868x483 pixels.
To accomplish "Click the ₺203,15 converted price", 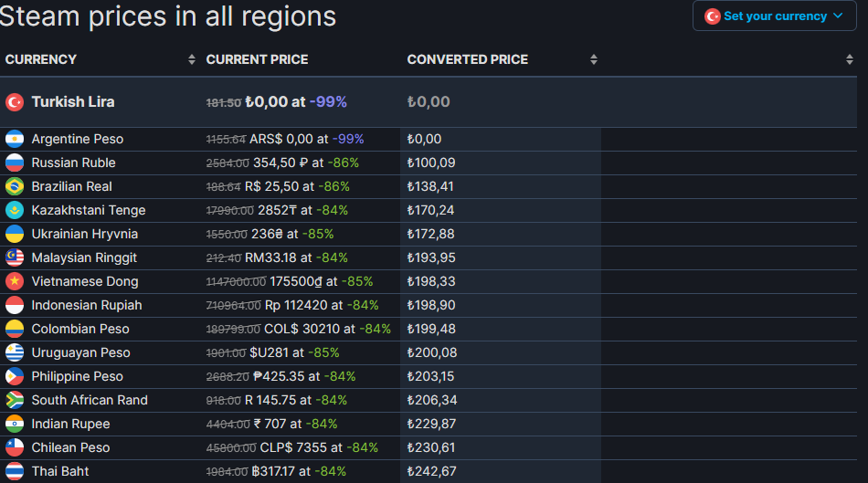I will tap(430, 377).
